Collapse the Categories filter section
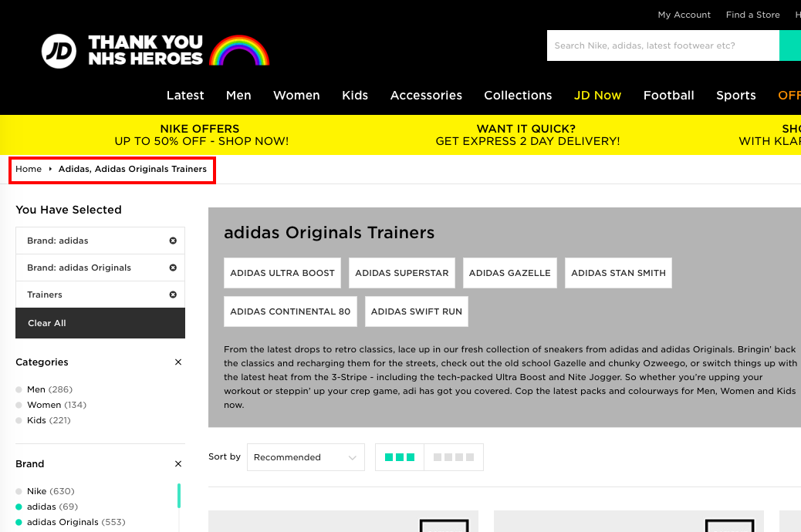 [x=178, y=362]
